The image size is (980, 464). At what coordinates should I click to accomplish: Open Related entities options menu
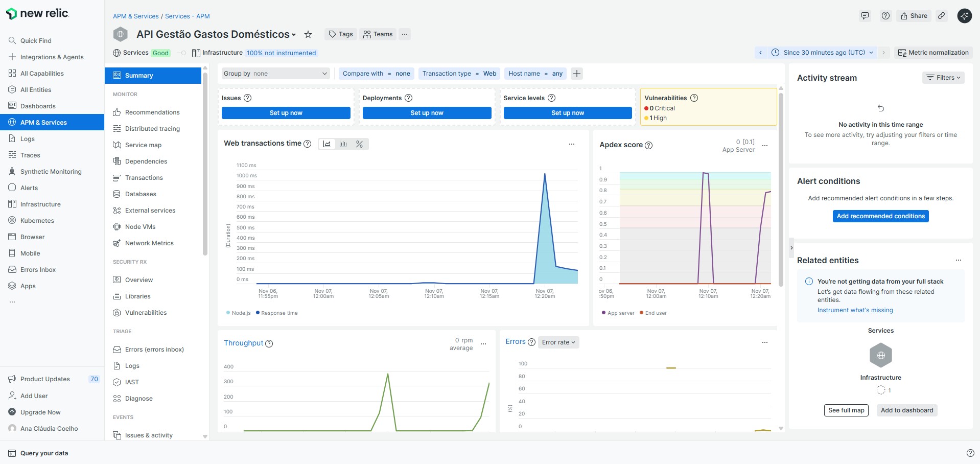pyautogui.click(x=959, y=260)
